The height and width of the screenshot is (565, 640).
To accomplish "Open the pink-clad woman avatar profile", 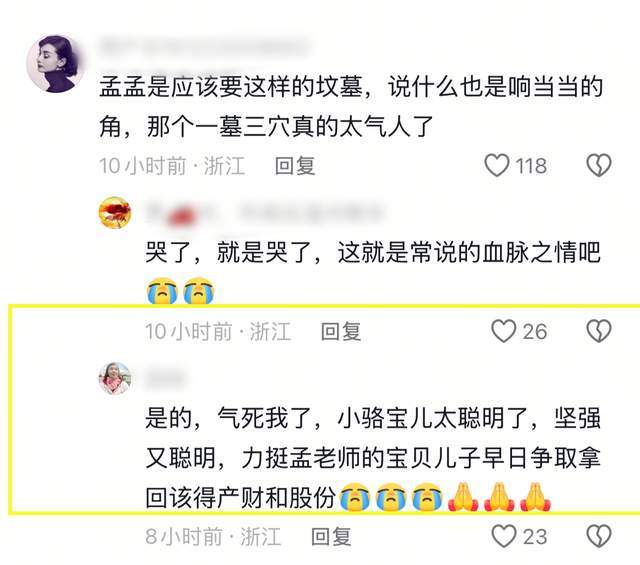I will [x=116, y=378].
